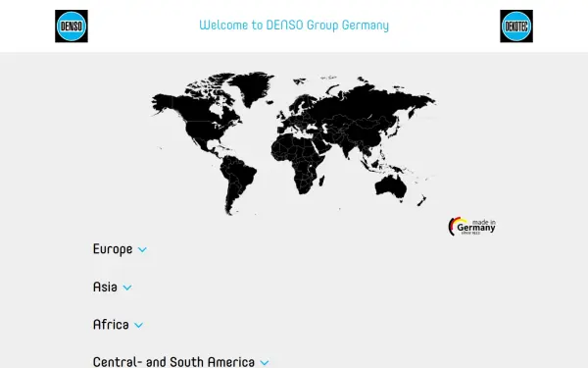The width and height of the screenshot is (588, 368).
Task: Open the DENSO logo in the header
Action: (72, 26)
